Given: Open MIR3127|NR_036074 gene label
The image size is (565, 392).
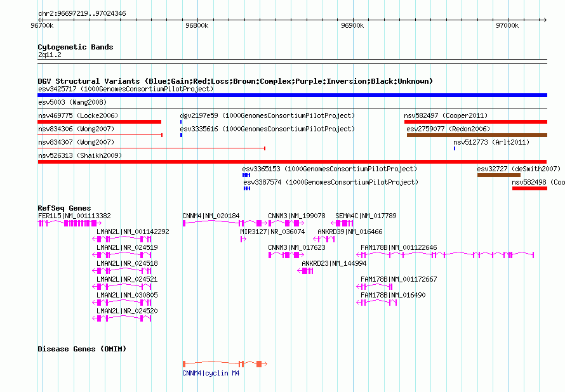Looking at the screenshot, I should pyautogui.click(x=272, y=232).
